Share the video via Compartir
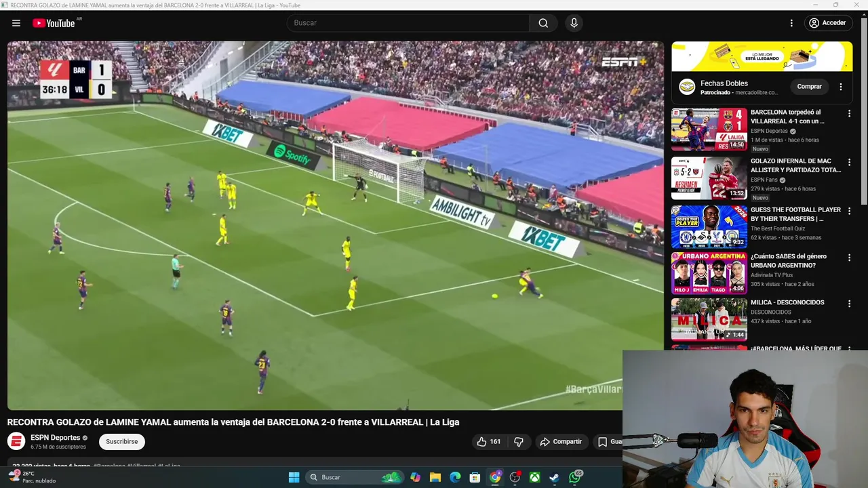868x488 pixels. pos(561,442)
